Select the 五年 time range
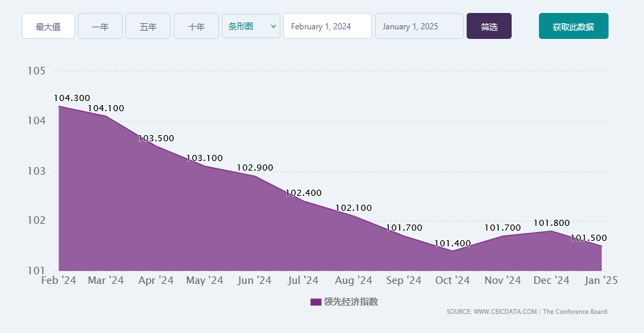Viewport: 644px width, 333px height. pyautogui.click(x=148, y=27)
